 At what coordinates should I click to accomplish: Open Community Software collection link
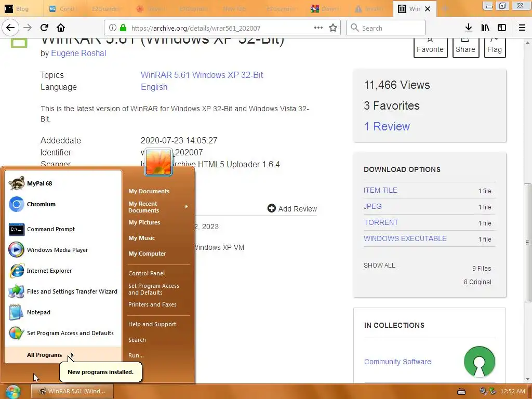397,362
